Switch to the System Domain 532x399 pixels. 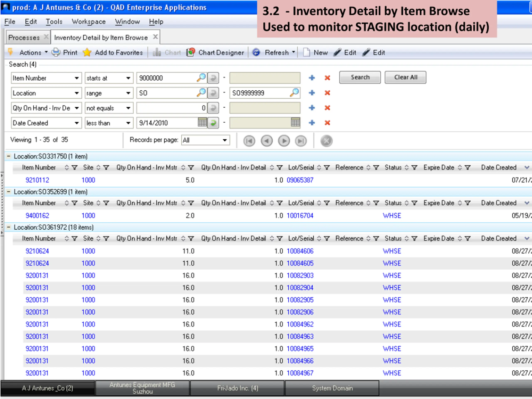tap(332, 388)
